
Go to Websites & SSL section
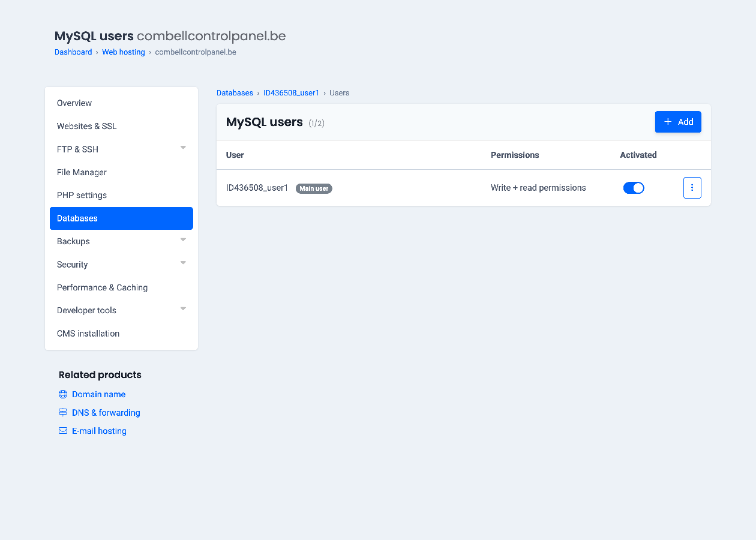121,126
